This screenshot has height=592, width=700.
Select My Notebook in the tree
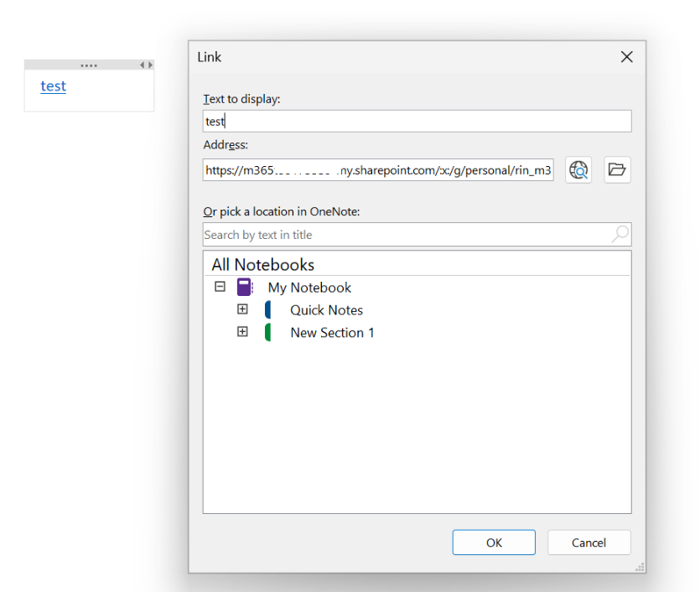pos(309,288)
